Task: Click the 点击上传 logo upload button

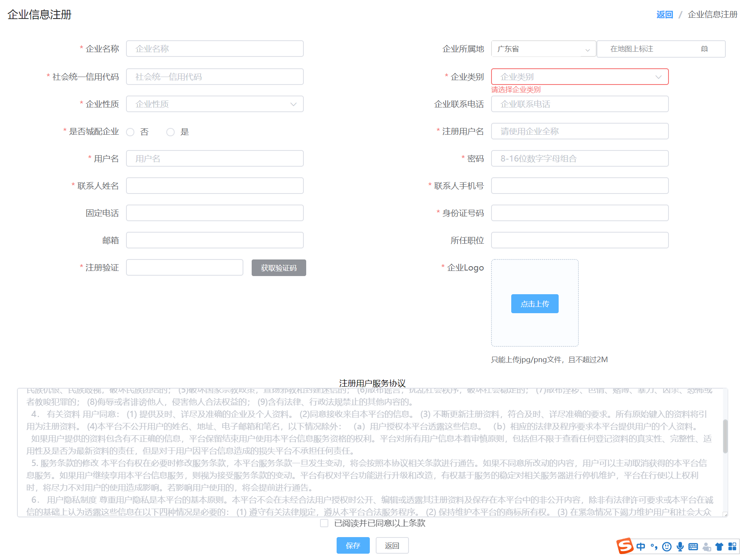Action: coord(535,304)
